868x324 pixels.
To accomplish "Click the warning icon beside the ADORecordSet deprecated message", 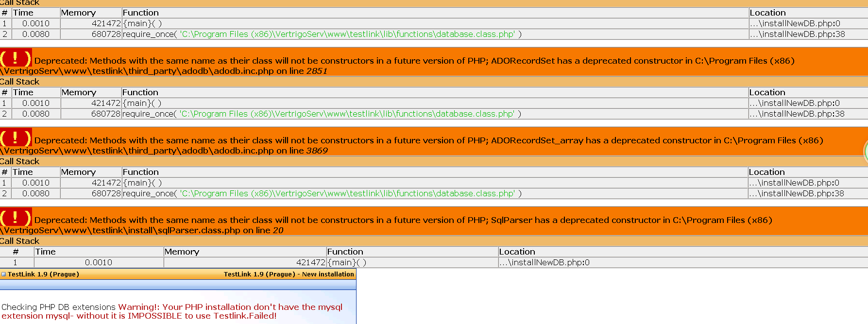I will [x=16, y=58].
